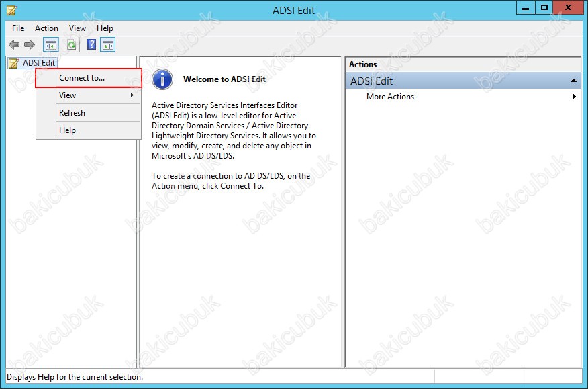Click the Welcome to ADSI Edit heading
588x389 pixels.
coord(224,79)
